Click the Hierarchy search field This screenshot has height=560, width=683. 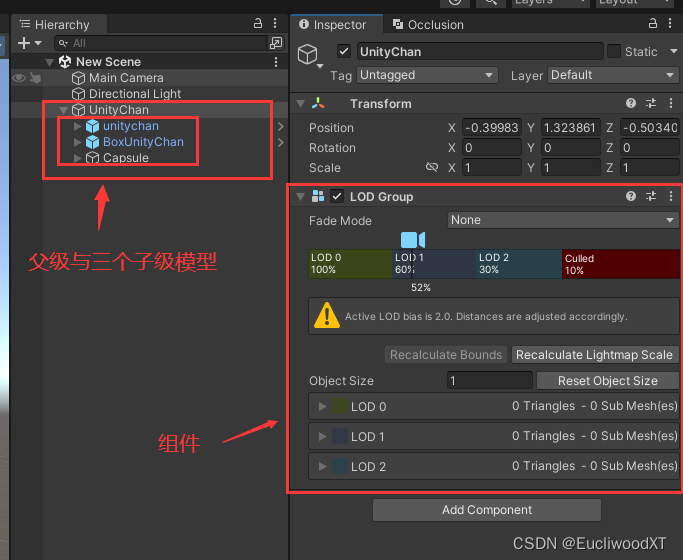click(x=160, y=43)
